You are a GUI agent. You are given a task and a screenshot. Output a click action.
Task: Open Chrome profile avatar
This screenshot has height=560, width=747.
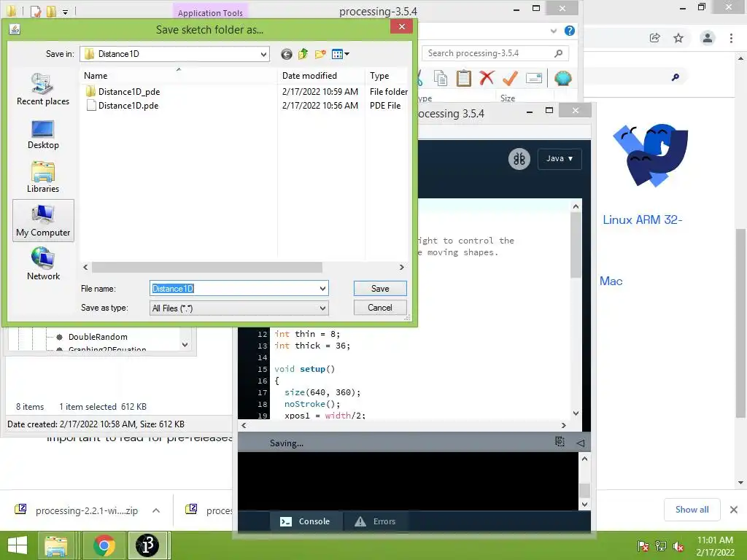708,38
